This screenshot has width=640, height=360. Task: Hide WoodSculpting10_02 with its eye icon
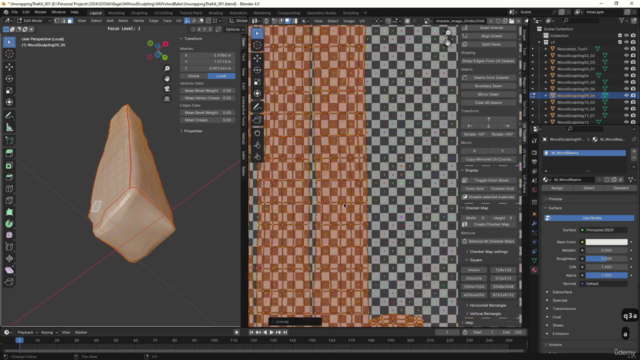click(x=626, y=102)
